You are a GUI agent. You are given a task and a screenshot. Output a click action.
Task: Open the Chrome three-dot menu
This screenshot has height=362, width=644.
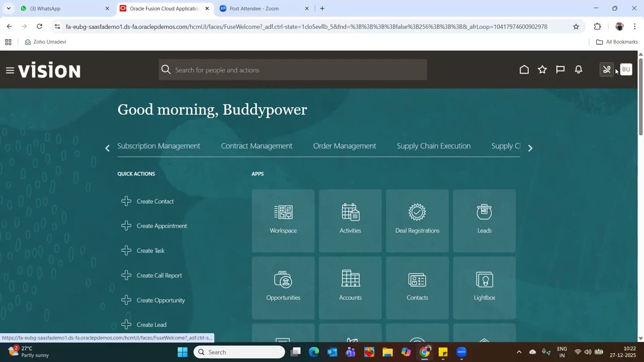[635, 27]
